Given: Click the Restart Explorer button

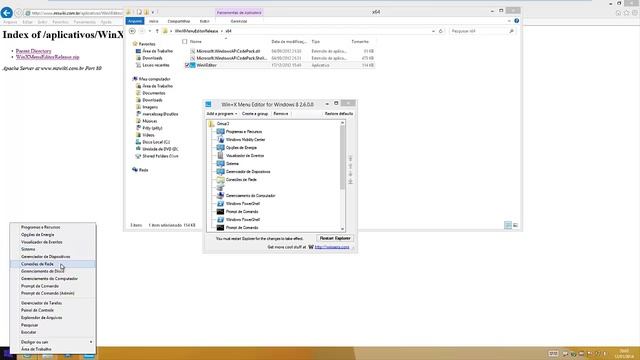Looking at the screenshot, I should (x=335, y=238).
